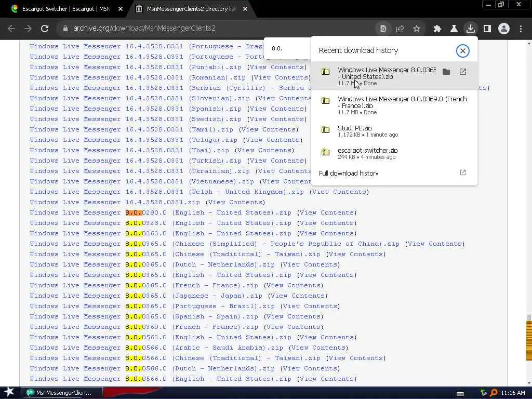Close the MsnMessengerClients2 tab
532x399 pixels.
tap(245, 9)
